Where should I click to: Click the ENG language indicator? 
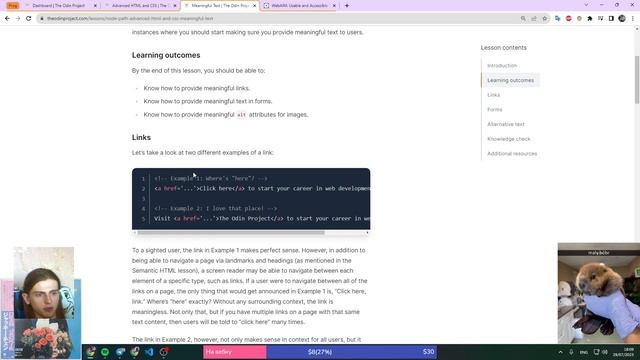584,352
